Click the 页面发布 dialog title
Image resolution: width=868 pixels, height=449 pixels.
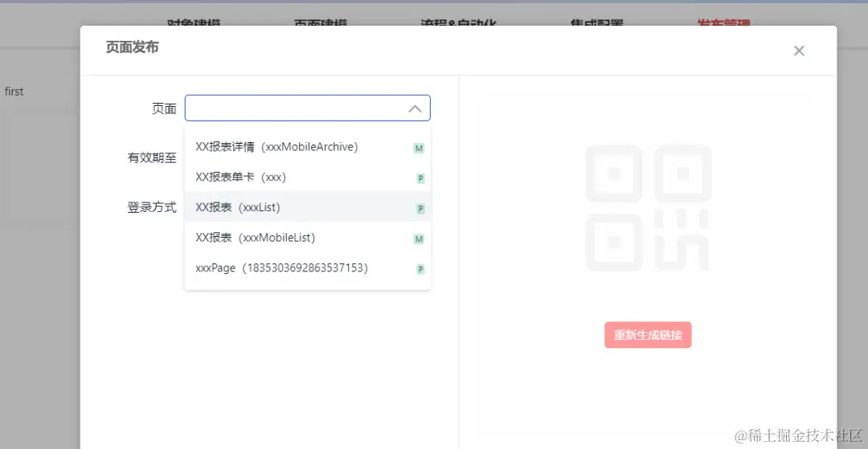133,47
